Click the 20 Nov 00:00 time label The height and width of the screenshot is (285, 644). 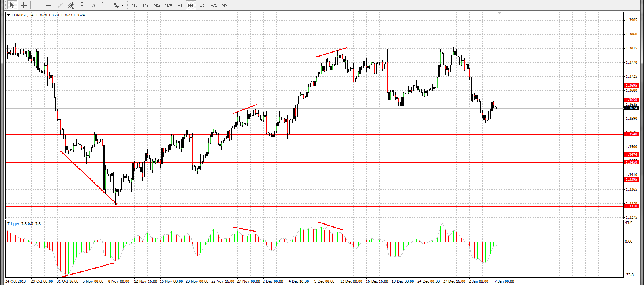[197, 281]
